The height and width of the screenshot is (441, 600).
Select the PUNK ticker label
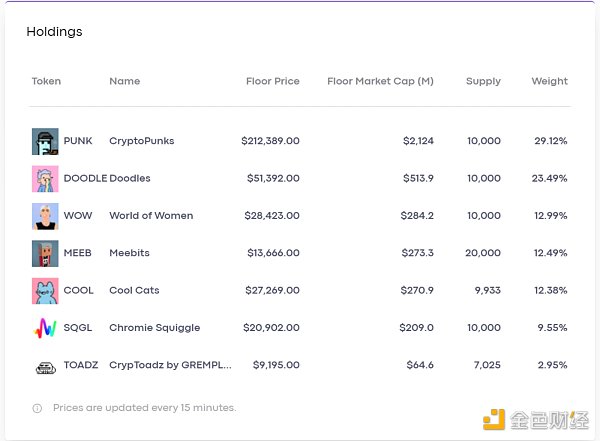pos(78,141)
